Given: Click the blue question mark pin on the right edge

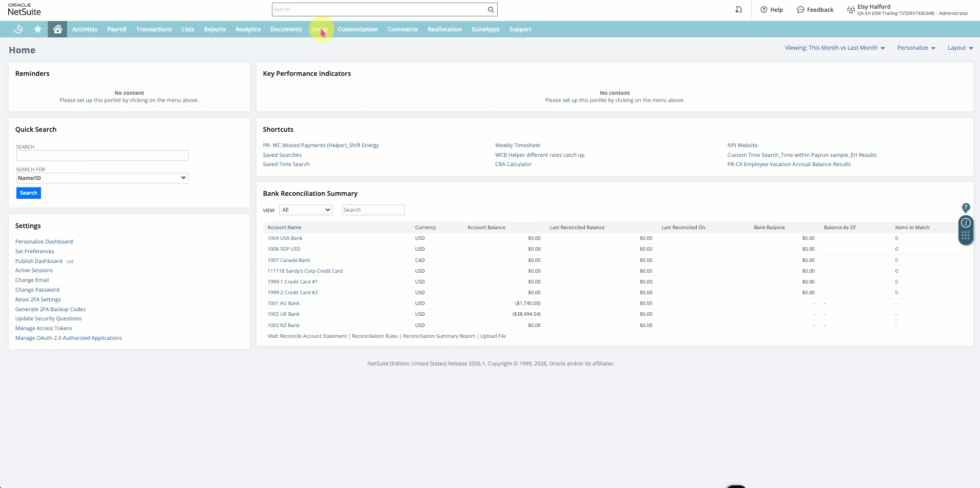Looking at the screenshot, I should 966,208.
